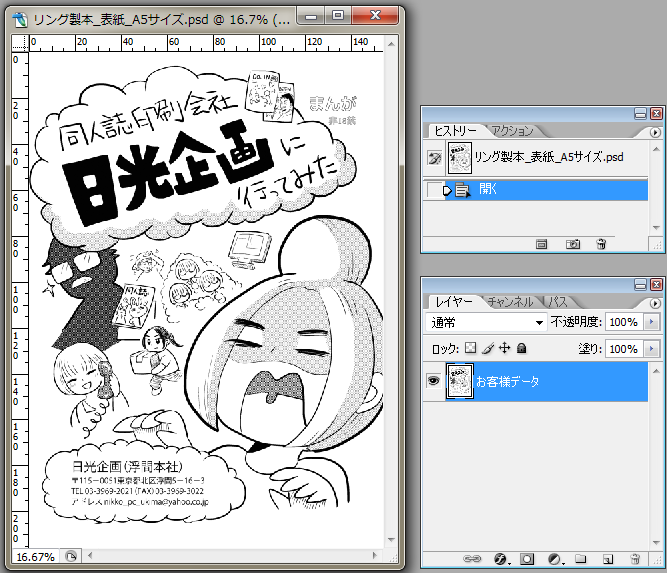The width and height of the screenshot is (667, 573).
Task: Click the Layers panel resize grip
Action: pyautogui.click(x=657, y=560)
